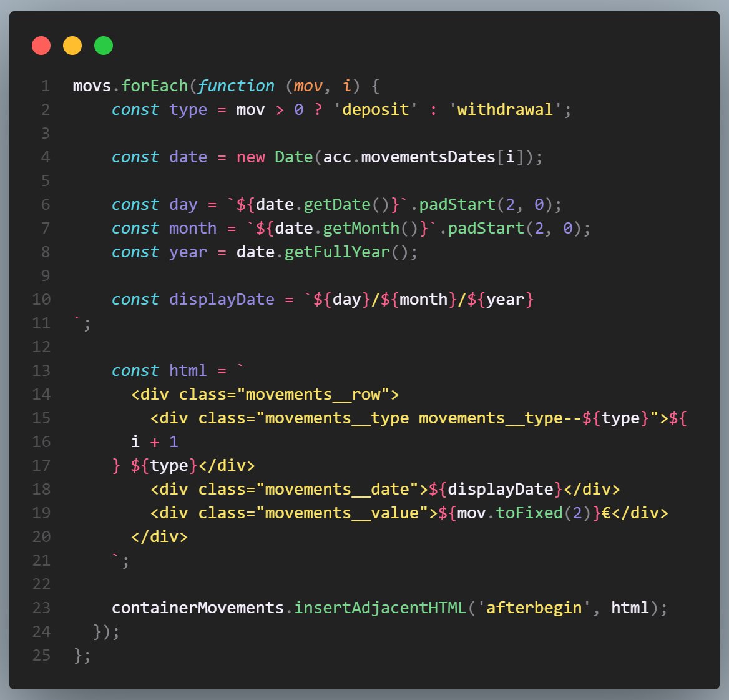729x700 pixels.
Task: Click the 'deposit' string on line 2
Action: click(x=375, y=110)
